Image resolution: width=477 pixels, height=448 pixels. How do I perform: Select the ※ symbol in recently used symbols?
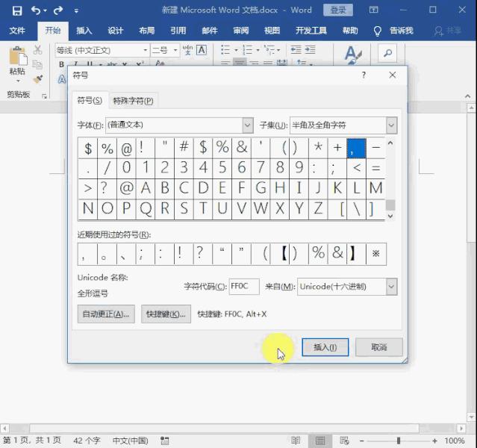[376, 254]
